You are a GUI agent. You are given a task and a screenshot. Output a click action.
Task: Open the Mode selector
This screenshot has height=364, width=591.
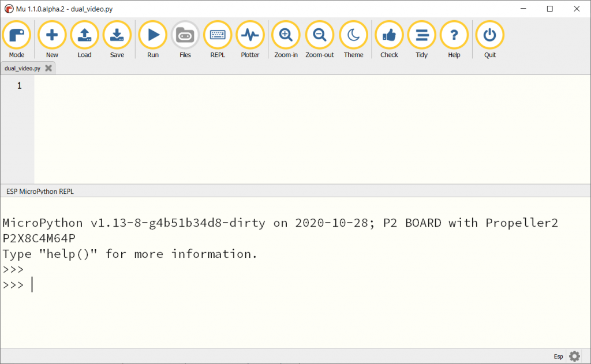point(17,35)
